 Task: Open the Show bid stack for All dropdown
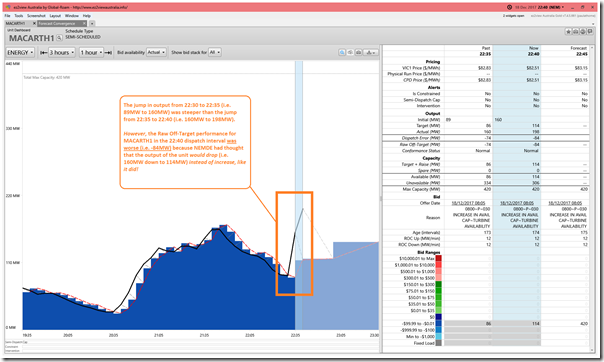(x=215, y=52)
